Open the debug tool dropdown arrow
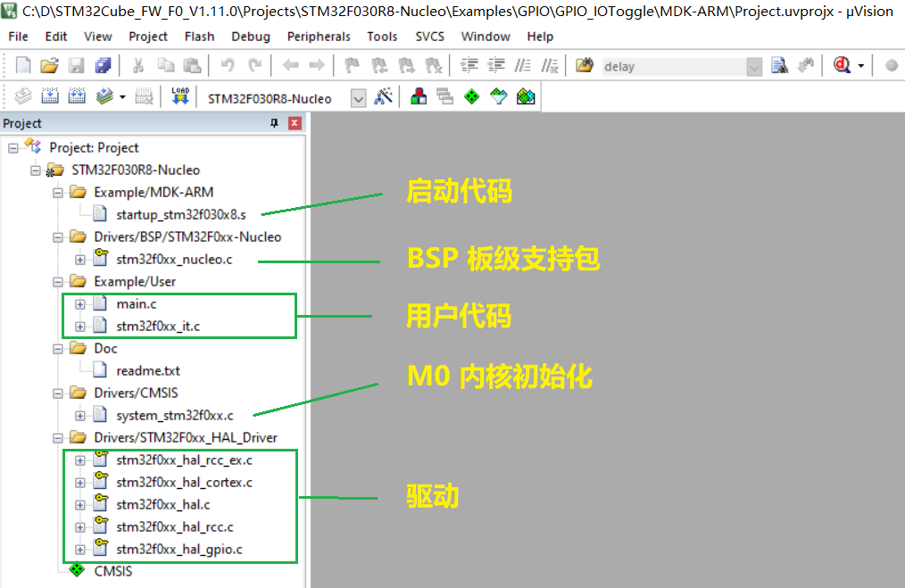Screen dimensions: 905x588 [861, 66]
